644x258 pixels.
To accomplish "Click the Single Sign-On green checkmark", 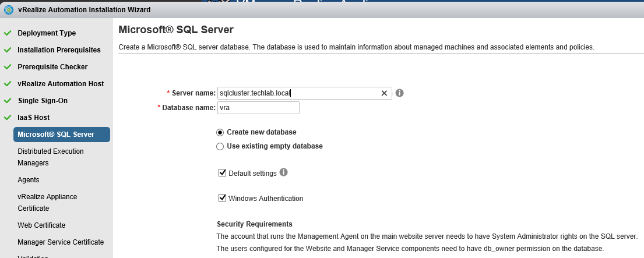I will point(8,101).
